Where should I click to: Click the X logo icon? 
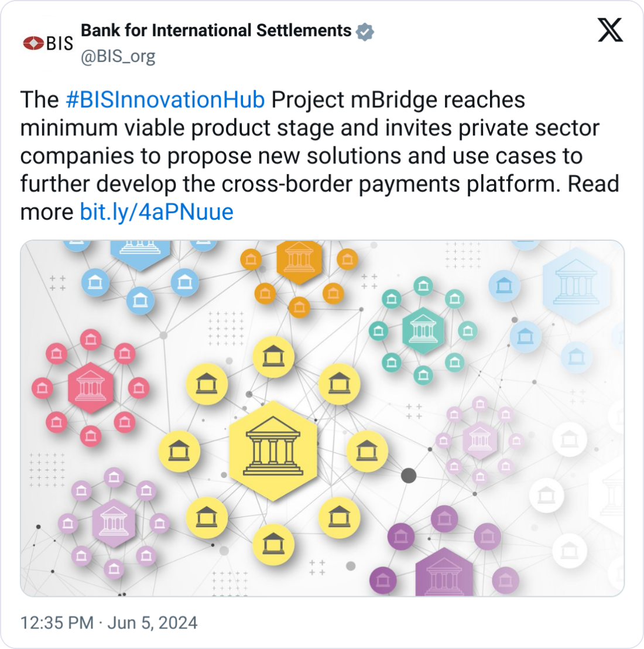coord(610,30)
